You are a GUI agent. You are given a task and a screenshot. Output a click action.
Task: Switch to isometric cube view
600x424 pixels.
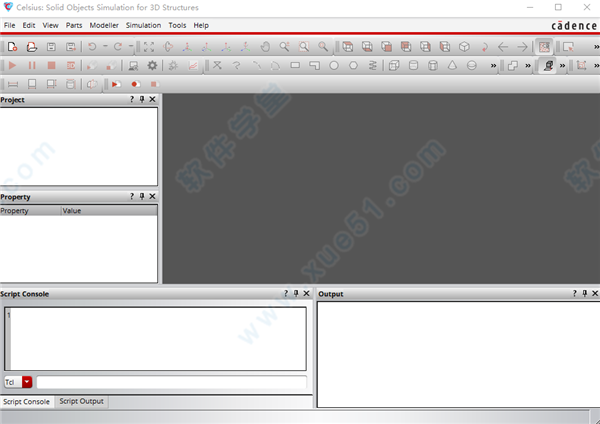[x=464, y=47]
